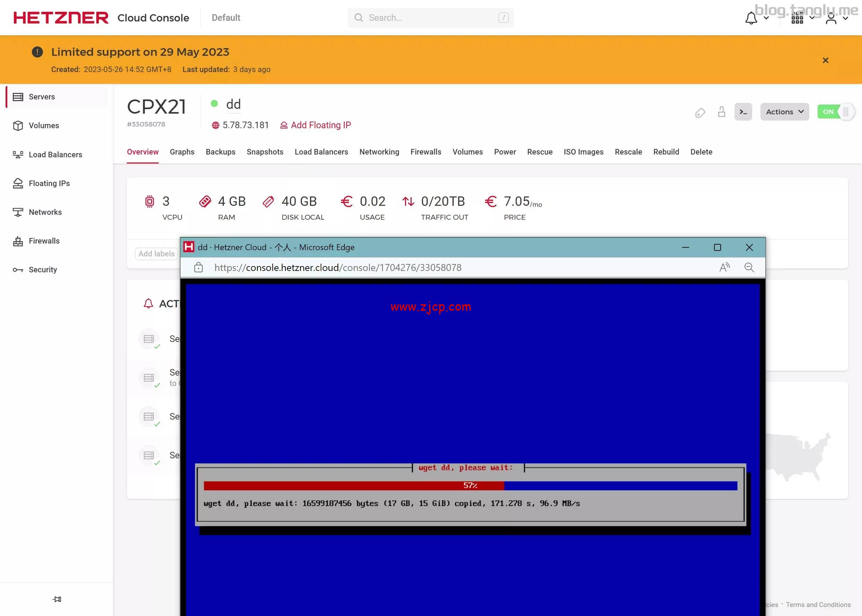This screenshot has width=862, height=616.
Task: Click the lock icon next to server name
Action: click(x=721, y=112)
